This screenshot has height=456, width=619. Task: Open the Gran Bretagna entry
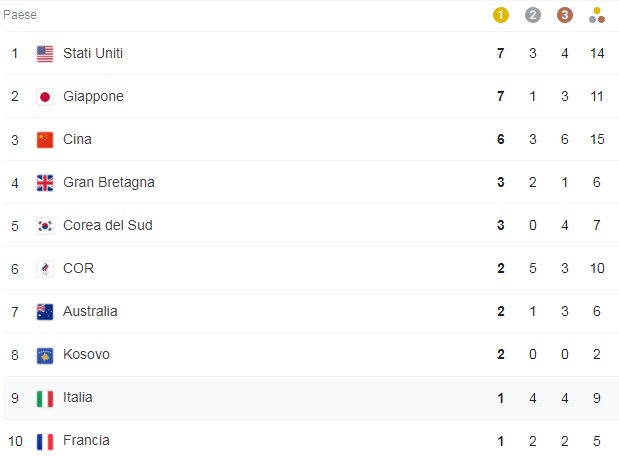click(x=109, y=182)
